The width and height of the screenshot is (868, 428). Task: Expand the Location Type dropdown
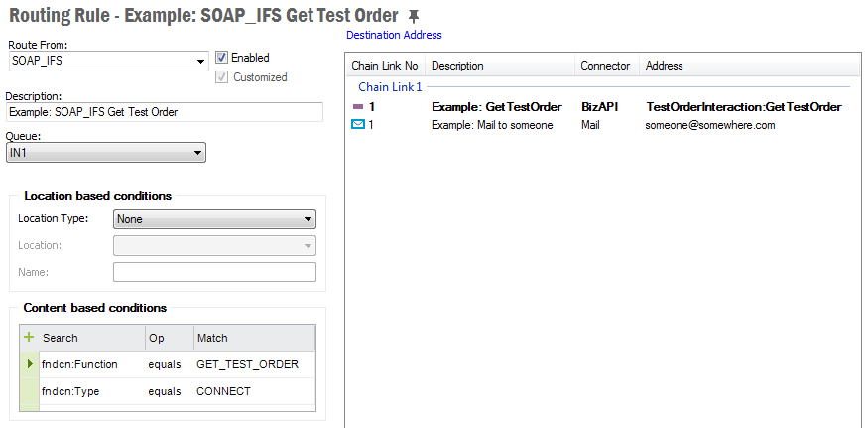(309, 219)
